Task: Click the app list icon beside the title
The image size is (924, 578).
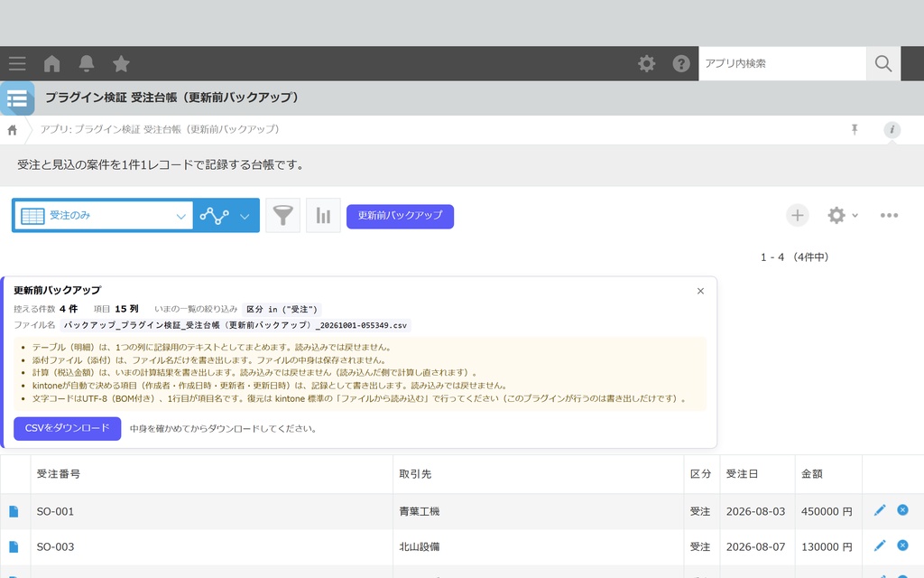Action: point(17,98)
